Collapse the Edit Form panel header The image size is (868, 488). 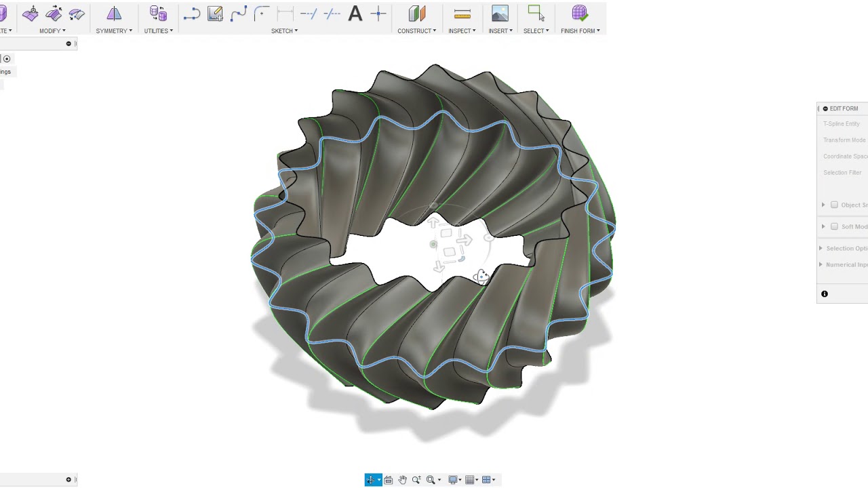coord(825,108)
